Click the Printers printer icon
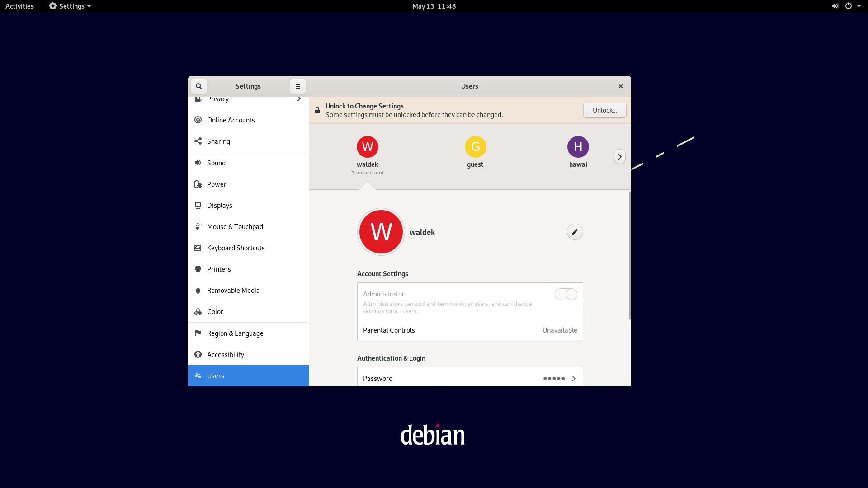 point(198,269)
